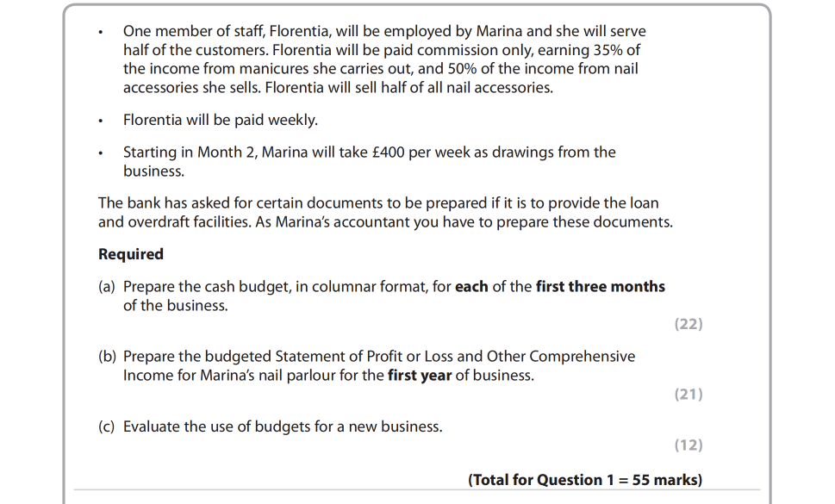Click the '(21)' marks label

point(688,394)
